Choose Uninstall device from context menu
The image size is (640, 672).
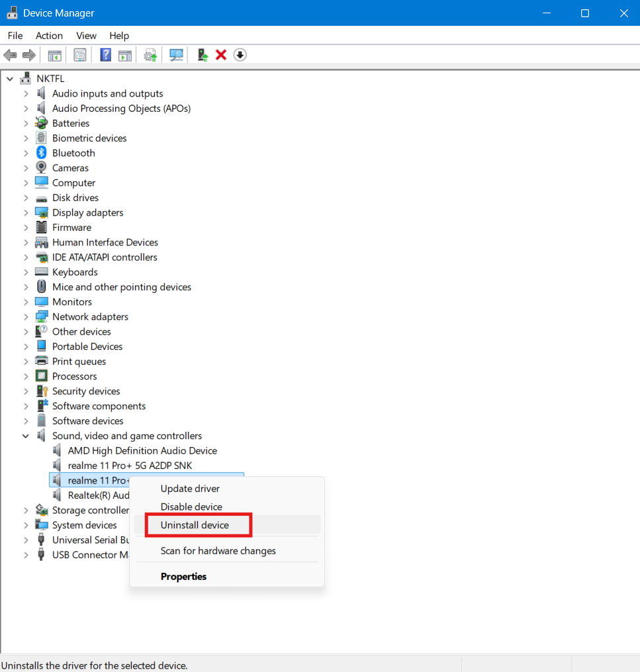(x=227, y=525)
